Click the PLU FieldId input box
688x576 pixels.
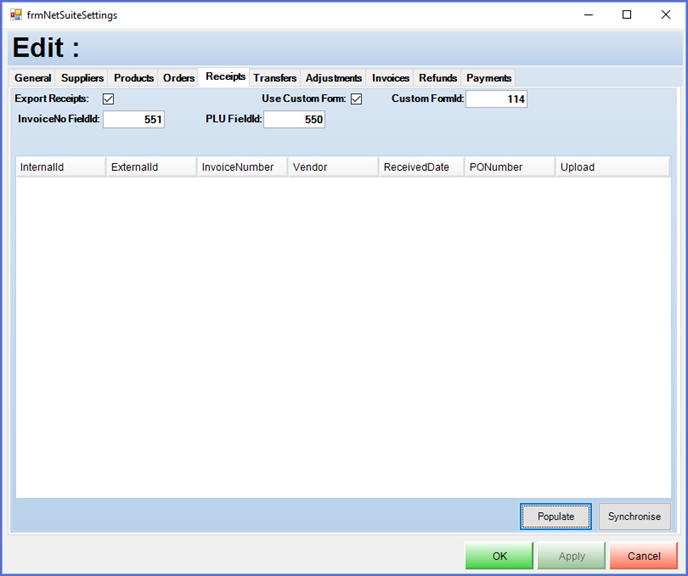[294, 120]
